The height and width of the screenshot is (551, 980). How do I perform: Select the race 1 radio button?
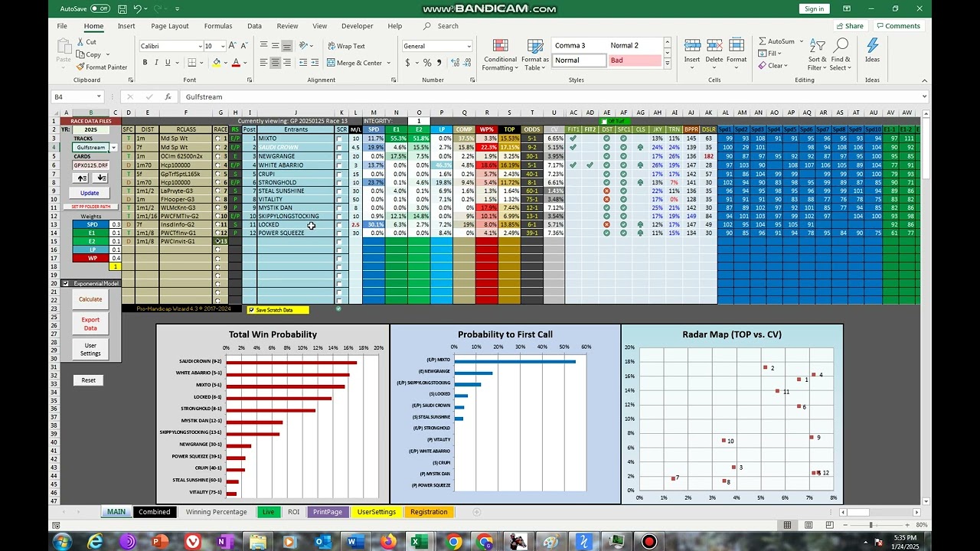tap(218, 139)
